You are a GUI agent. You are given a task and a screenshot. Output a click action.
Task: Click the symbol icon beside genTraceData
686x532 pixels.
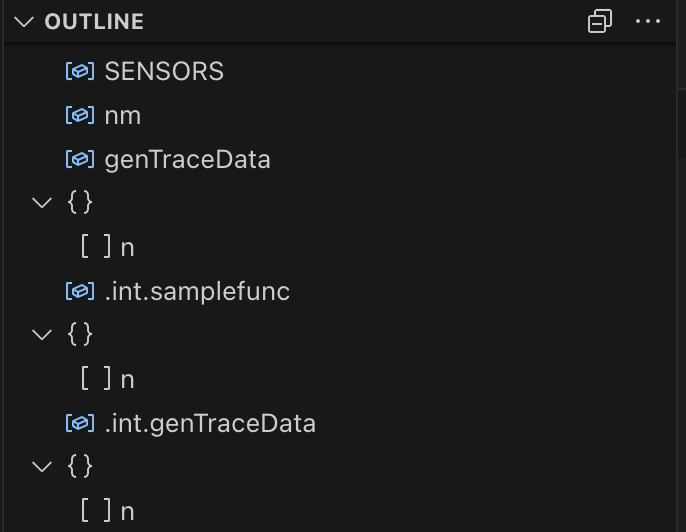(80, 159)
